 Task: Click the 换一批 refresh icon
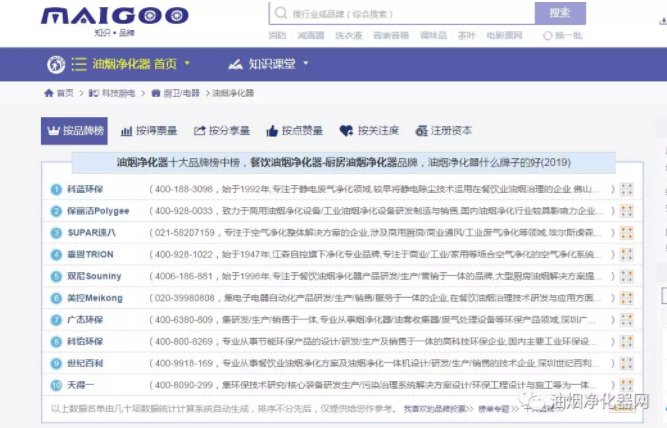547,36
